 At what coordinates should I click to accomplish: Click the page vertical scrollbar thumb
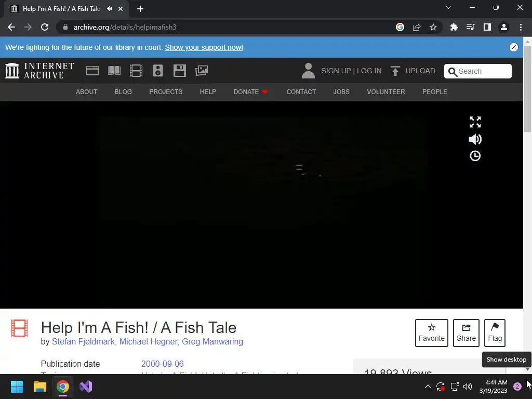[527, 88]
